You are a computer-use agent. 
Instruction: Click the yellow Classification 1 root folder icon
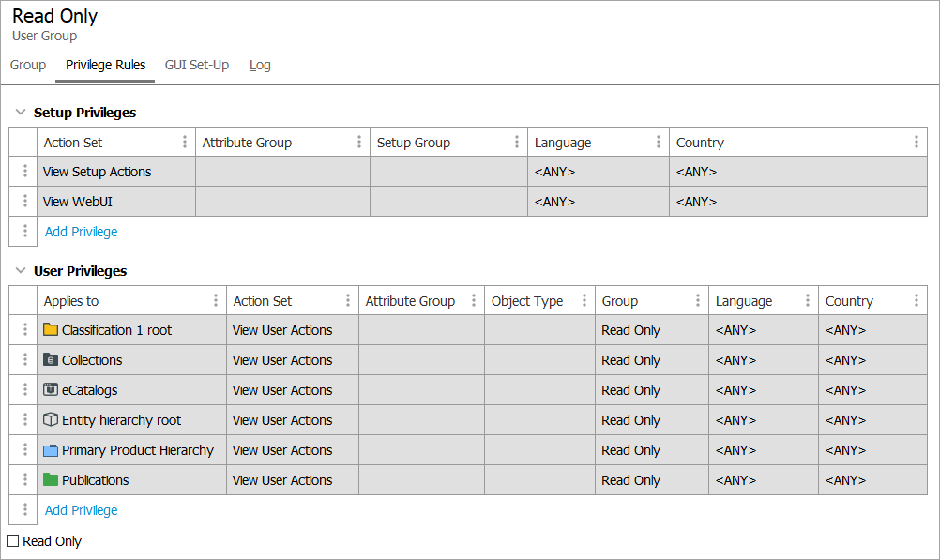click(x=51, y=330)
